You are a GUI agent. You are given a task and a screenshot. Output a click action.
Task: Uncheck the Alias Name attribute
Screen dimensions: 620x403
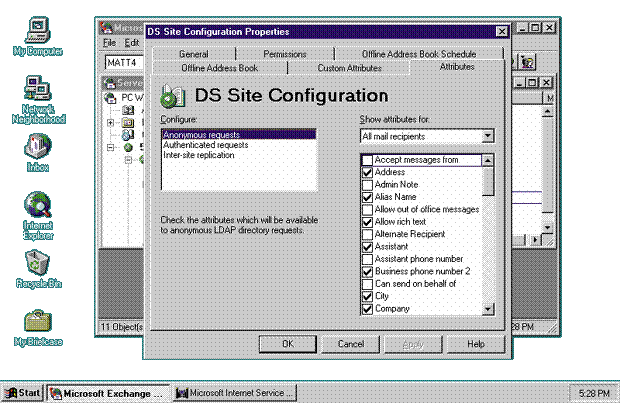367,197
